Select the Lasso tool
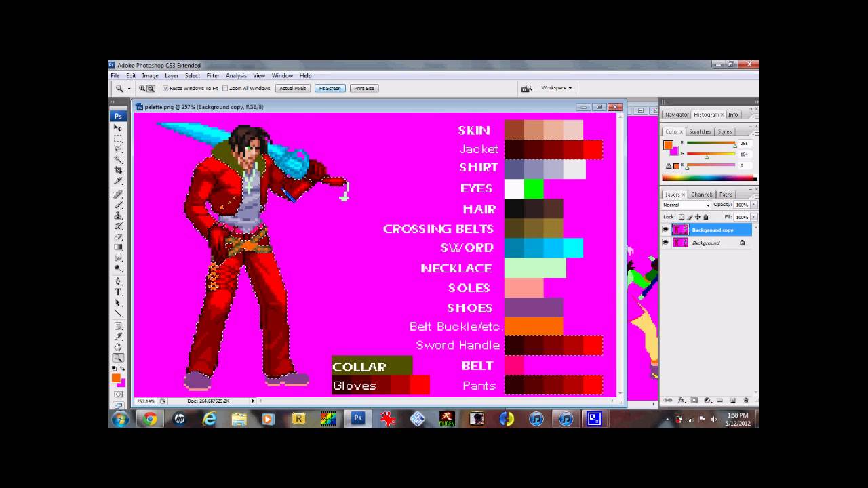This screenshot has height=488, width=868. click(x=118, y=148)
